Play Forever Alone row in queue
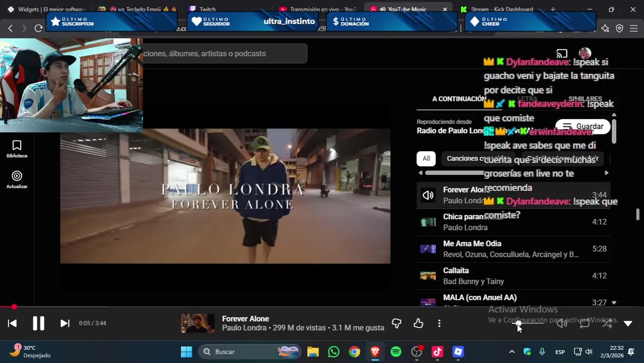The height and width of the screenshot is (363, 644). (513, 195)
